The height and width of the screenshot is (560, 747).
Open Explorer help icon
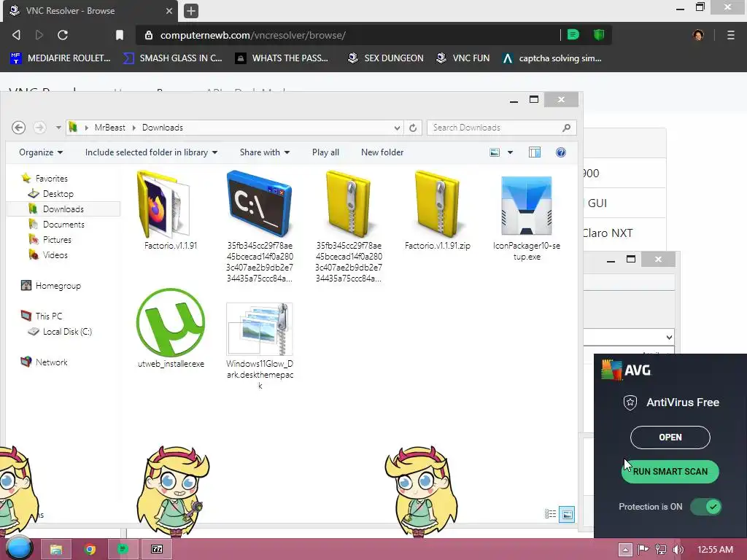click(x=561, y=152)
